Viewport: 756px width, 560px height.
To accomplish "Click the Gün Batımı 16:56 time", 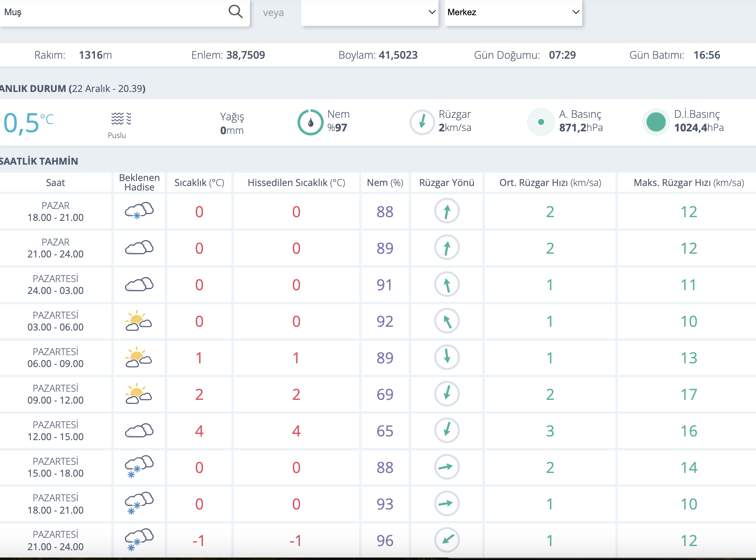I will tap(707, 55).
